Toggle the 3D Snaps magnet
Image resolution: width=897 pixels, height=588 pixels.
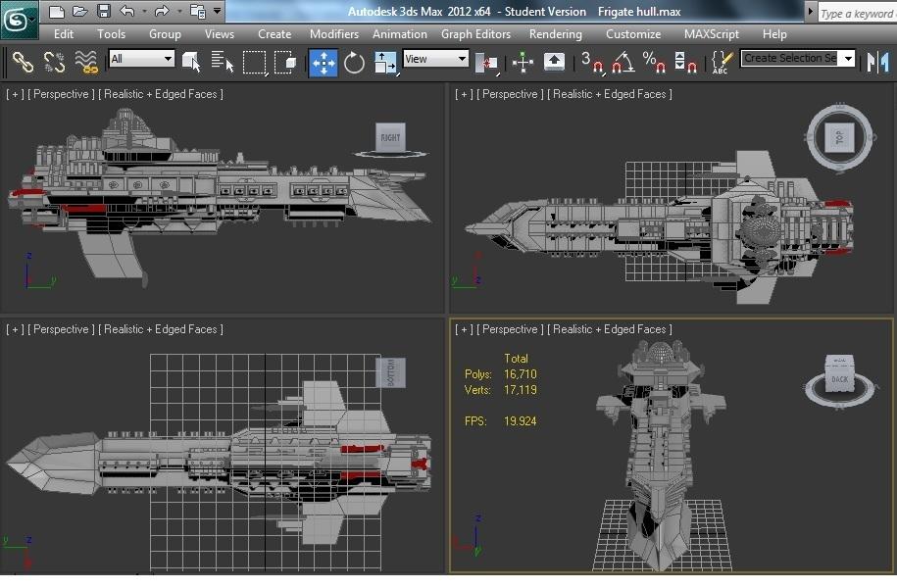[x=591, y=62]
